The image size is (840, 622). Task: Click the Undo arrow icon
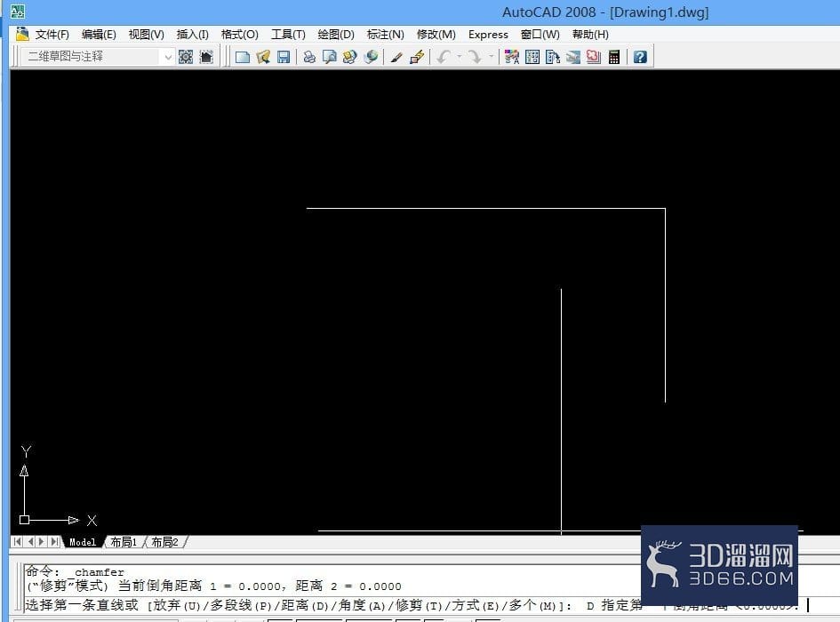(x=444, y=57)
